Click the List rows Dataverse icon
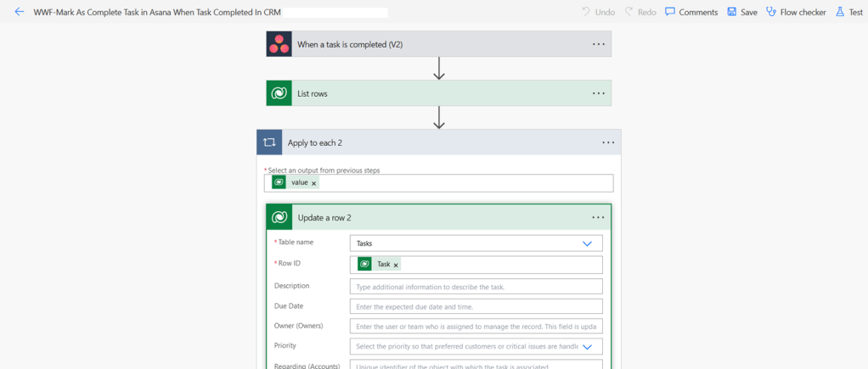 279,93
